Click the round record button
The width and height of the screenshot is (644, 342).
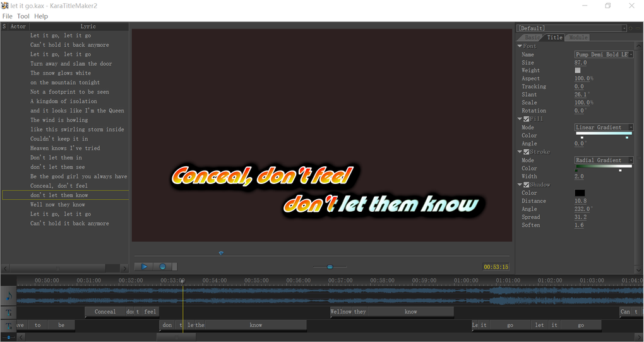click(x=163, y=267)
